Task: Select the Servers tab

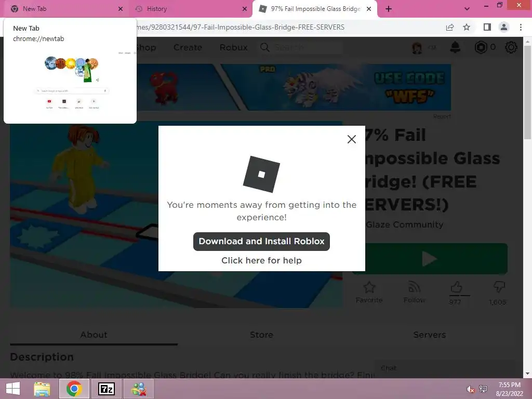Action: [x=430, y=335]
